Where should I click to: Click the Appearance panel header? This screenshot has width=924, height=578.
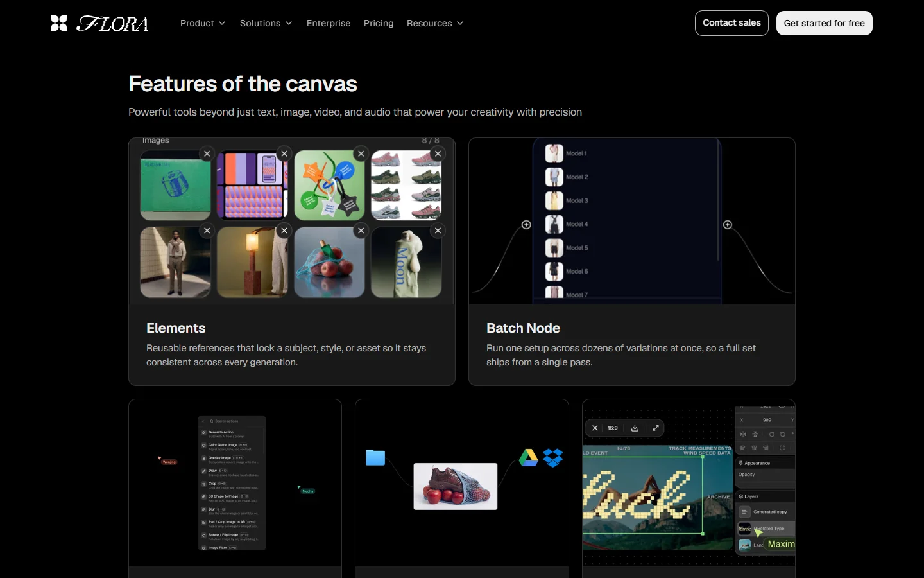pyautogui.click(x=765, y=463)
